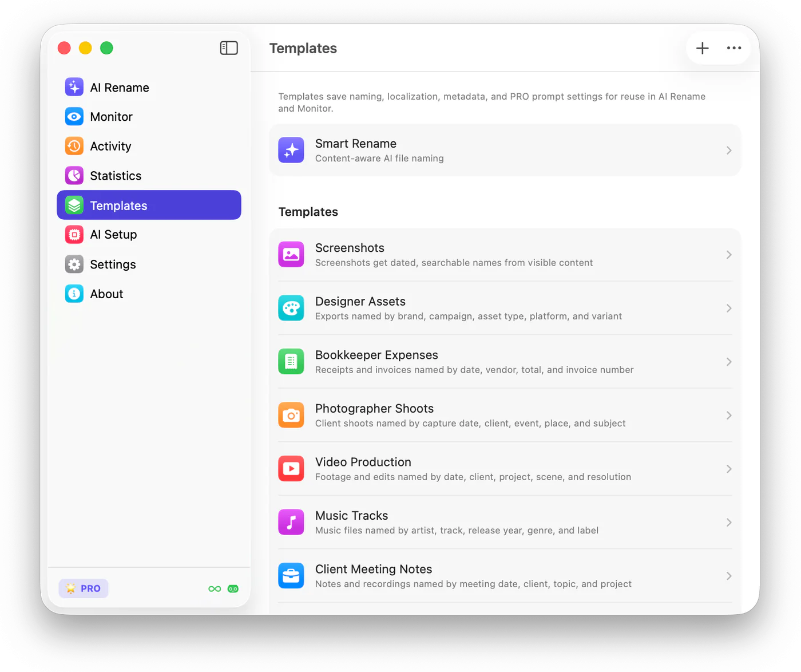Expand the Photographer Shoots chevron
Viewport: 801px width, 672px height.
(729, 416)
